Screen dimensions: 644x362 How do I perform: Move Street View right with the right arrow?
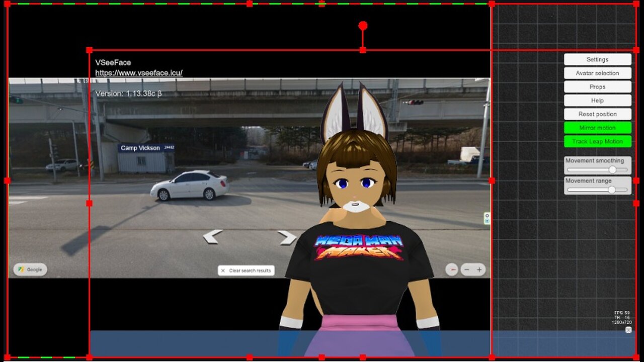tap(287, 237)
